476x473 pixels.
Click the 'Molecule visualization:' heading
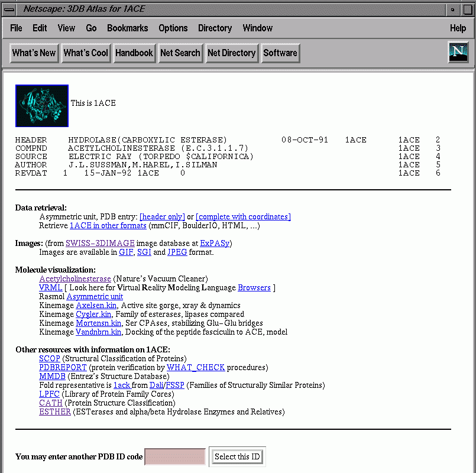click(55, 270)
